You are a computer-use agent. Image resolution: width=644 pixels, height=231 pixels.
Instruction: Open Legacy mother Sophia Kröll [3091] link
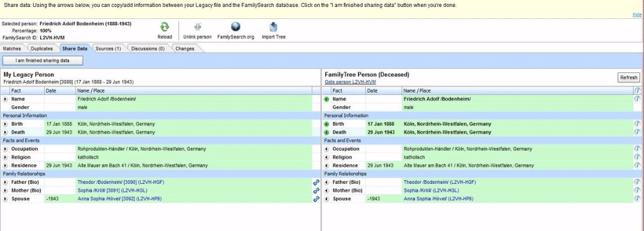coord(112,190)
